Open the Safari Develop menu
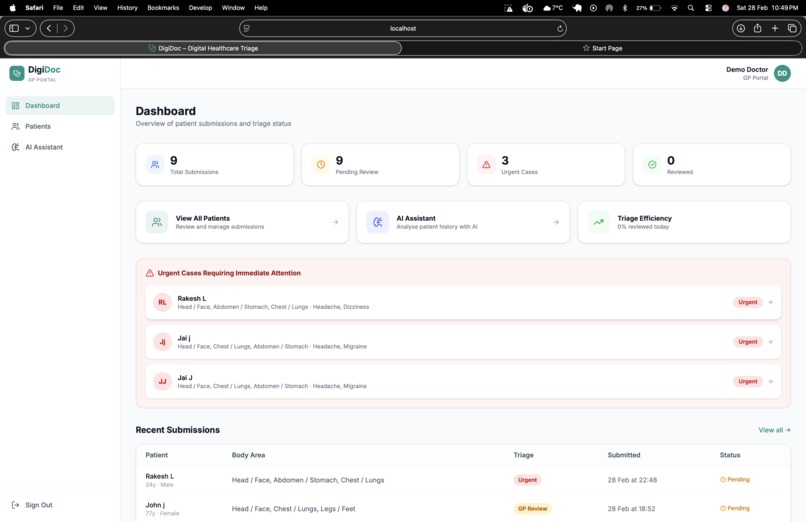806x522 pixels. [200, 8]
